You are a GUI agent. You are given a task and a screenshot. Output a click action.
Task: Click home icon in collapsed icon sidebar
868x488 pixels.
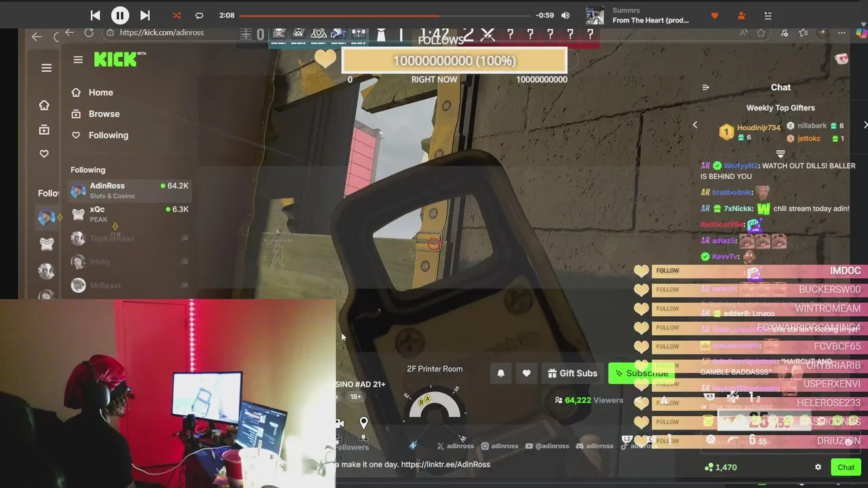[x=44, y=105]
